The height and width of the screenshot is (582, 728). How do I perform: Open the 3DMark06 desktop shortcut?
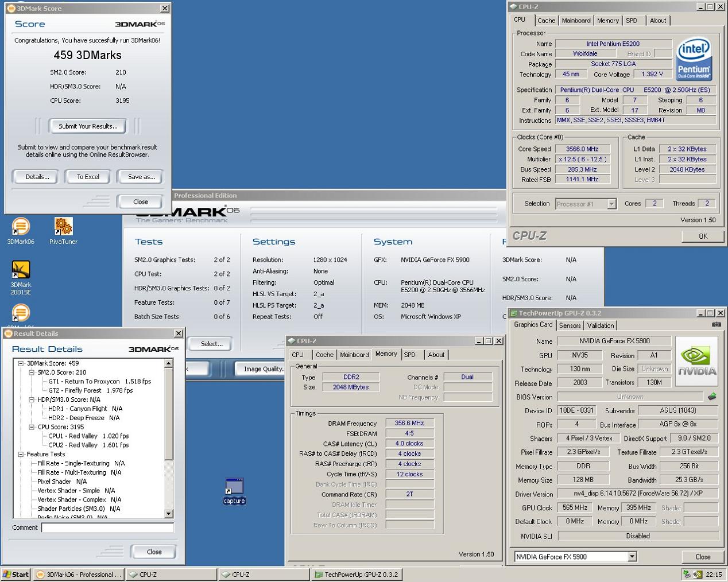[x=21, y=231]
